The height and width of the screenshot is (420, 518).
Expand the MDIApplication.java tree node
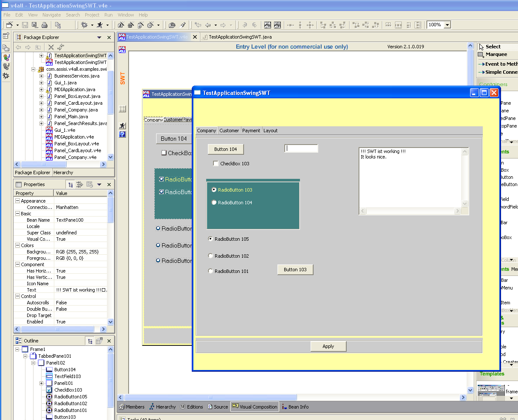(41, 89)
